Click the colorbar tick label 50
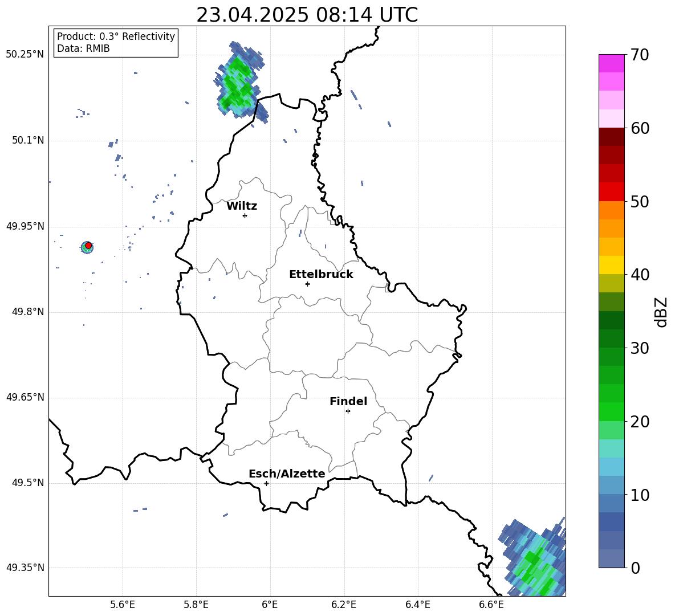 [640, 201]
